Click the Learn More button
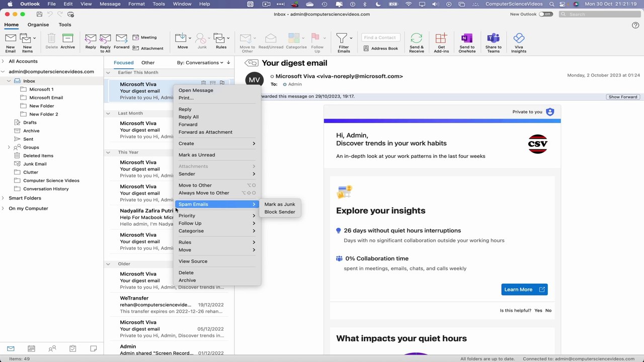644x362 pixels. click(524, 290)
